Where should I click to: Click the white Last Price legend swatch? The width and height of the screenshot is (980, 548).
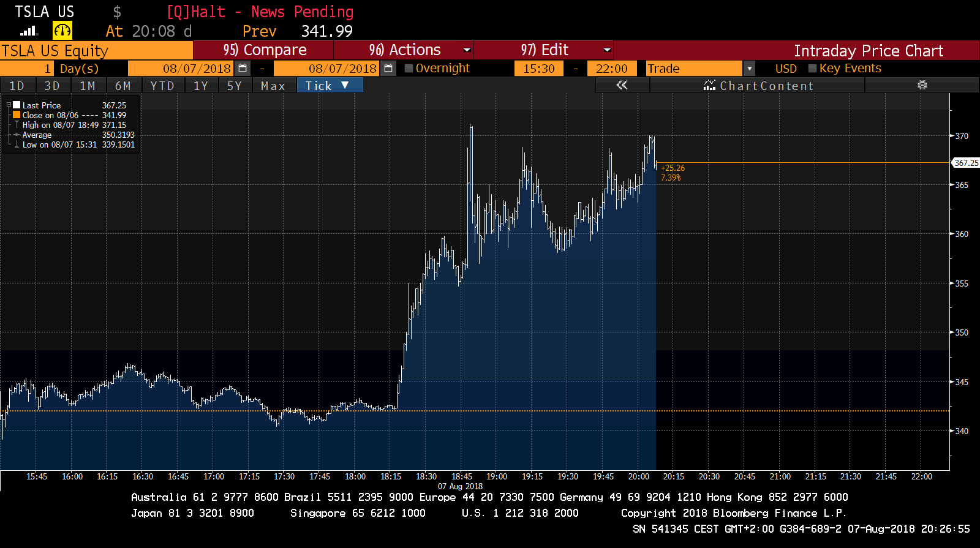[17, 105]
